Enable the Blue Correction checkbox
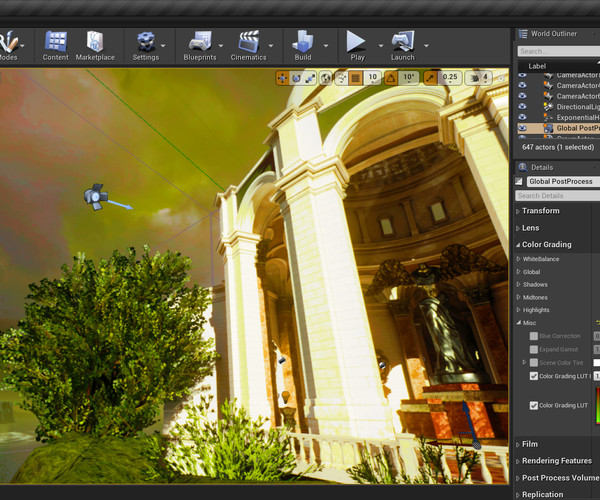 pyautogui.click(x=533, y=336)
